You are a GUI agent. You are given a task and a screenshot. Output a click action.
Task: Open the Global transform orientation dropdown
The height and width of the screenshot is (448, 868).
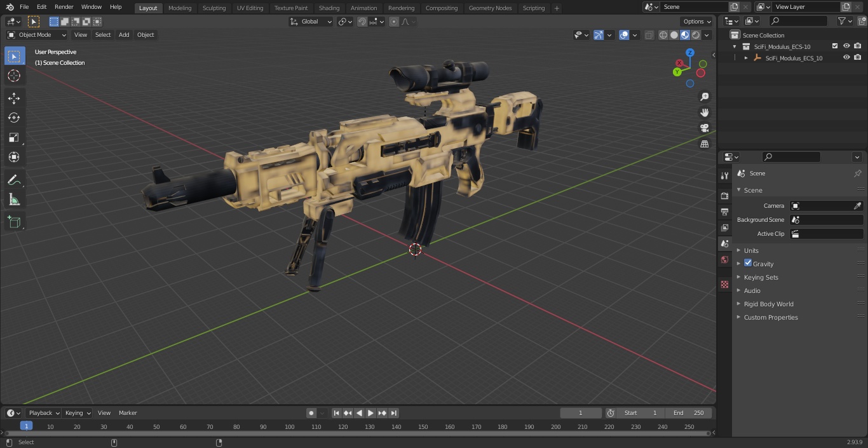point(311,22)
